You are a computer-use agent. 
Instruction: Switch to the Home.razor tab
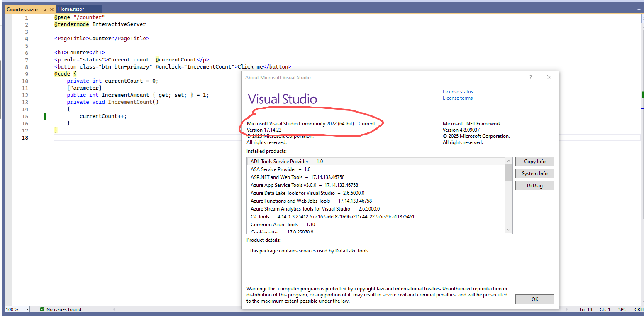point(71,9)
